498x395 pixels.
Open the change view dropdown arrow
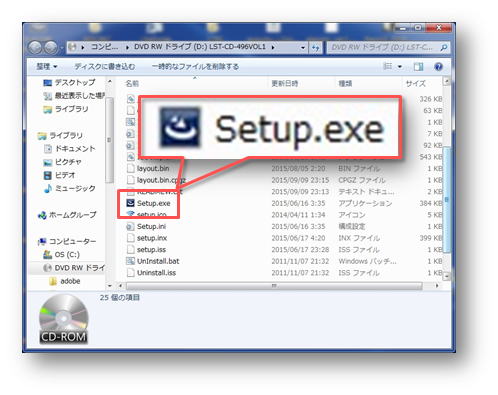(x=400, y=67)
